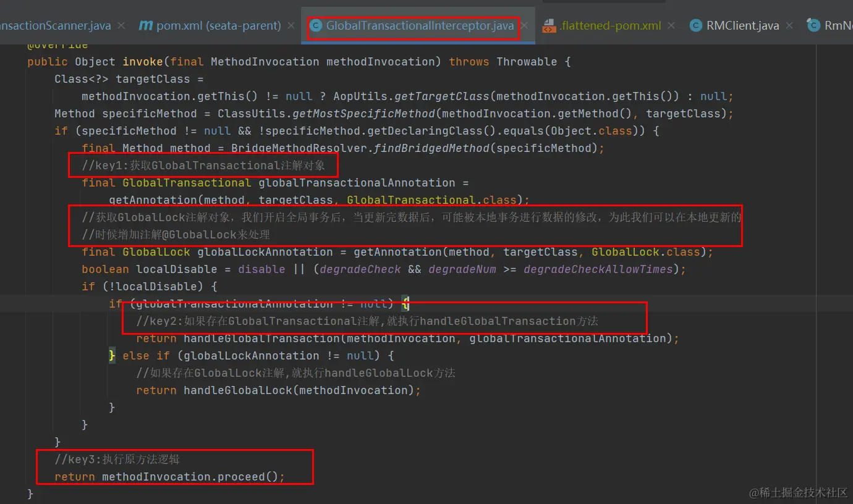Click the 'degradeCheck' field reference
This screenshot has height=504, width=853.
(x=360, y=269)
